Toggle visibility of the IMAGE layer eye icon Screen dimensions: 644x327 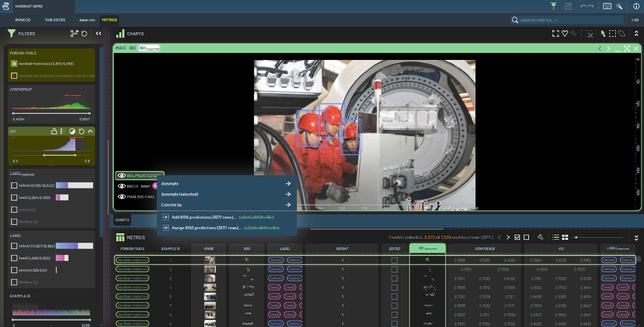point(121,197)
